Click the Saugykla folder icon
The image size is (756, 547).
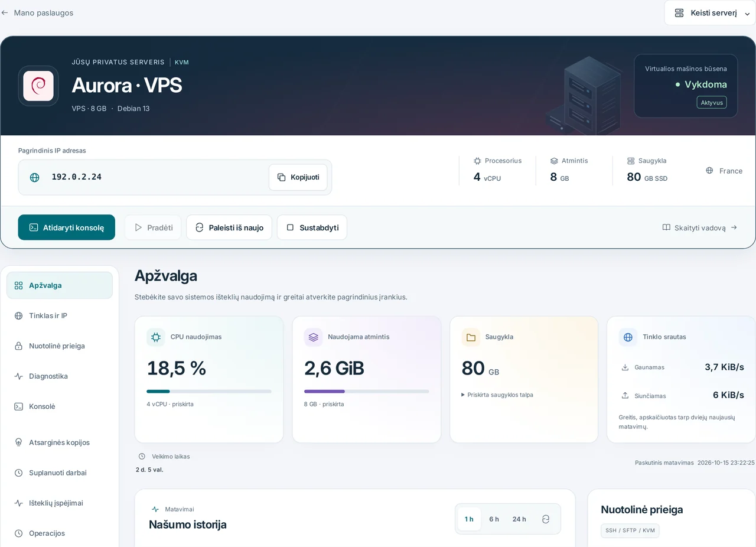click(x=471, y=337)
